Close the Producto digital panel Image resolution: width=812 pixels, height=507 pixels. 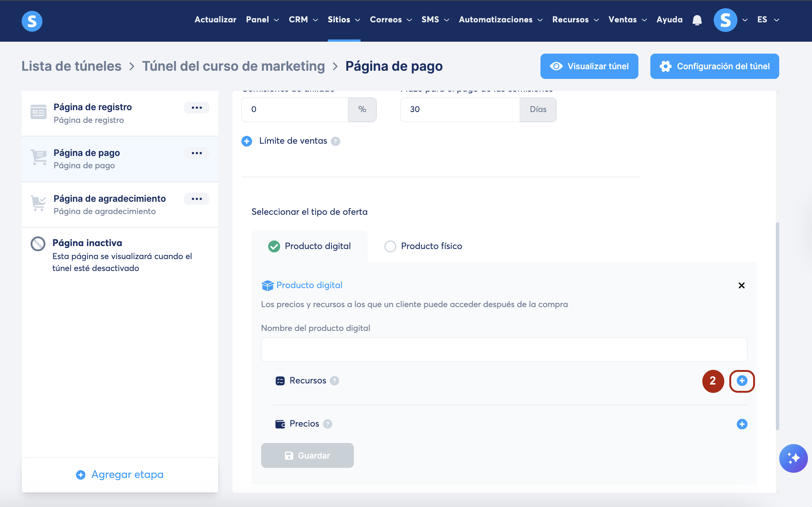coord(741,286)
